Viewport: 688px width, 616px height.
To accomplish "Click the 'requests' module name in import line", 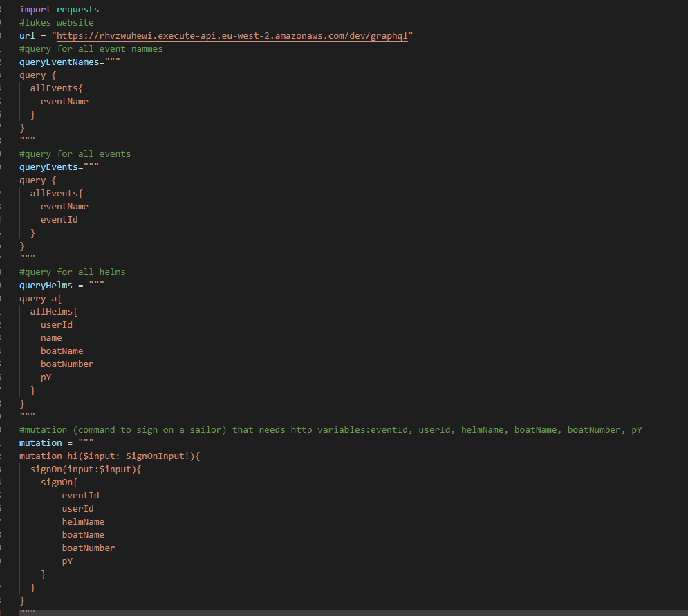I will (x=77, y=9).
